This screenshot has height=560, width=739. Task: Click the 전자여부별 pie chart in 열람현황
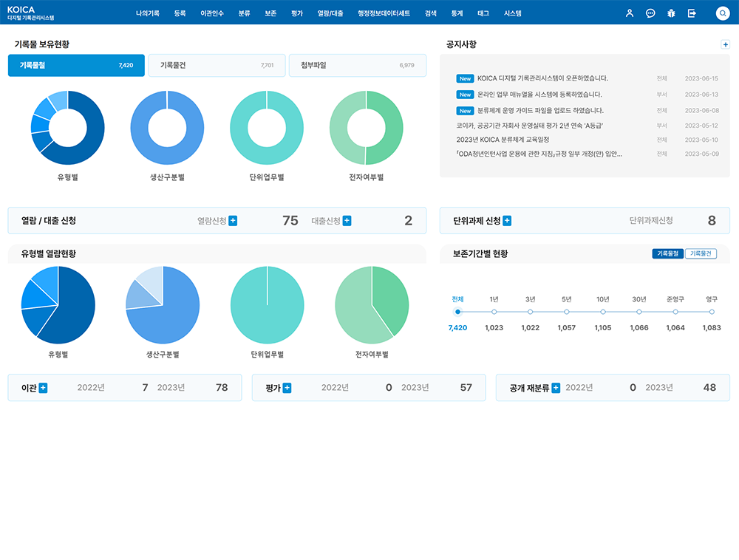pos(372,305)
